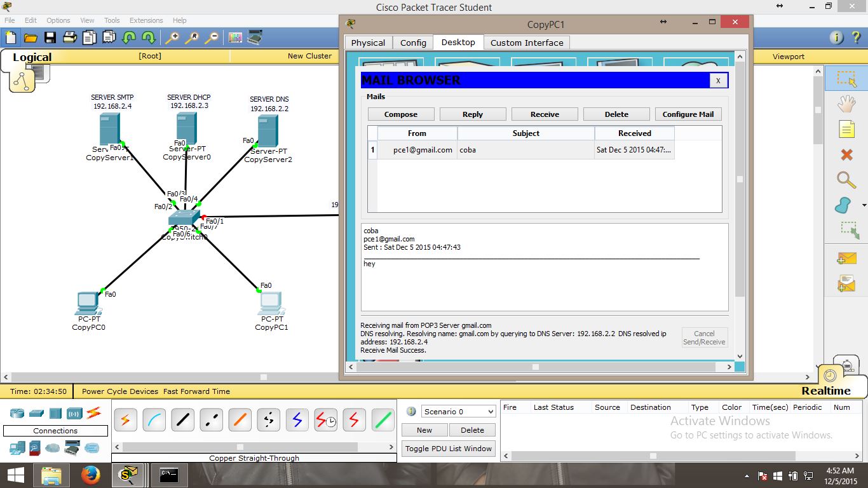Click the Print toolbar icon
Viewport: 868px width, 488px height.
[x=70, y=37]
